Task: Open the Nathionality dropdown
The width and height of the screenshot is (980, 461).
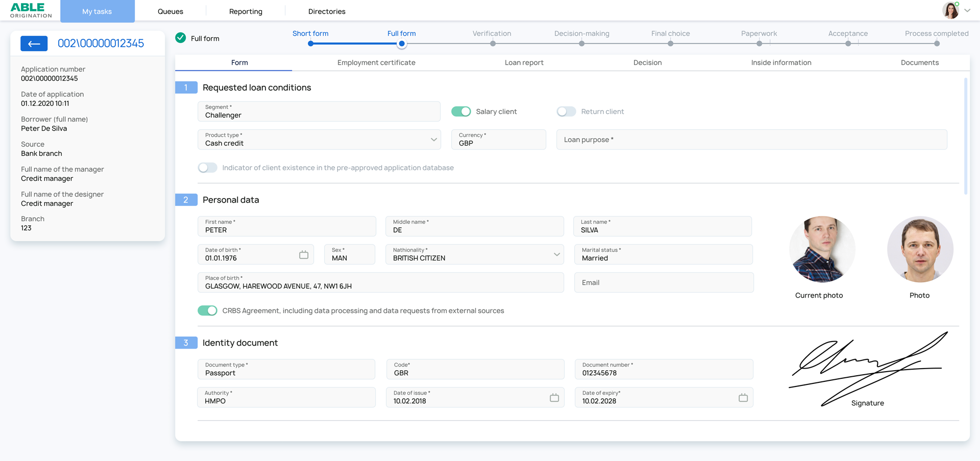Action: tap(556, 254)
